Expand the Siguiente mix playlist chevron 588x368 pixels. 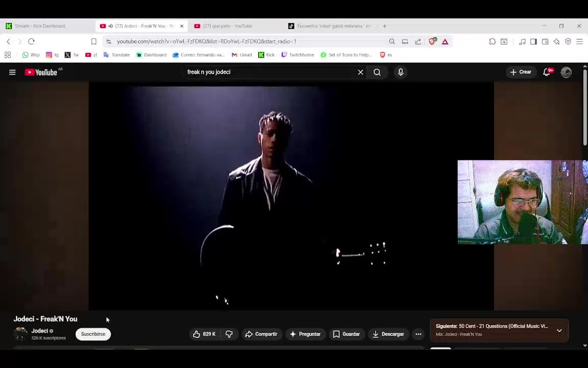point(559,331)
